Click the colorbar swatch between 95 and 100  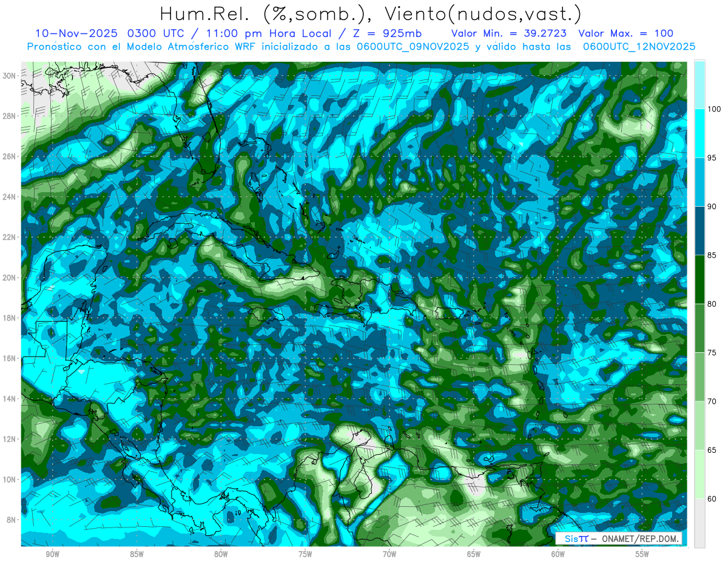(x=699, y=133)
